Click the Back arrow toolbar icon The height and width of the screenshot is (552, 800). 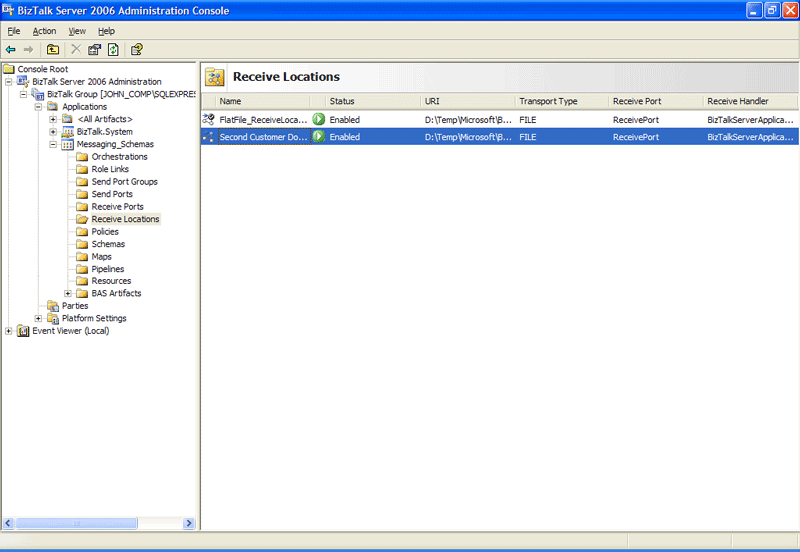pyautogui.click(x=11, y=49)
